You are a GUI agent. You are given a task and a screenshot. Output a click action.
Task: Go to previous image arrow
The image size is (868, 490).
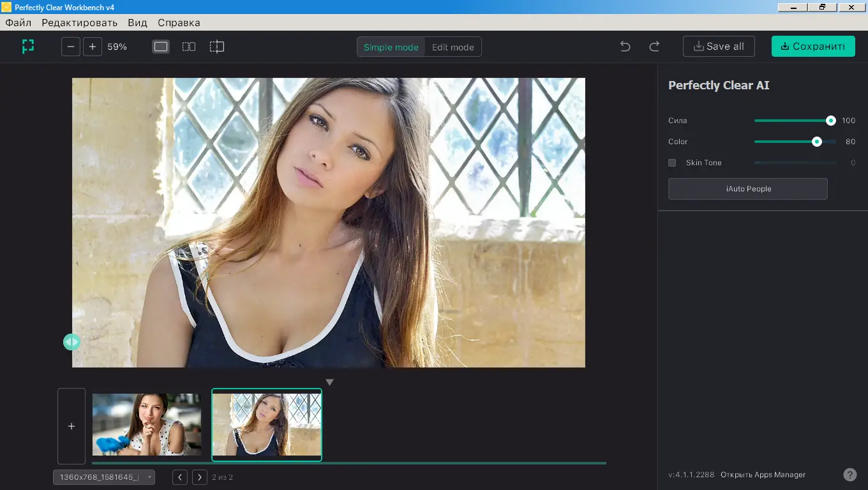(x=180, y=477)
